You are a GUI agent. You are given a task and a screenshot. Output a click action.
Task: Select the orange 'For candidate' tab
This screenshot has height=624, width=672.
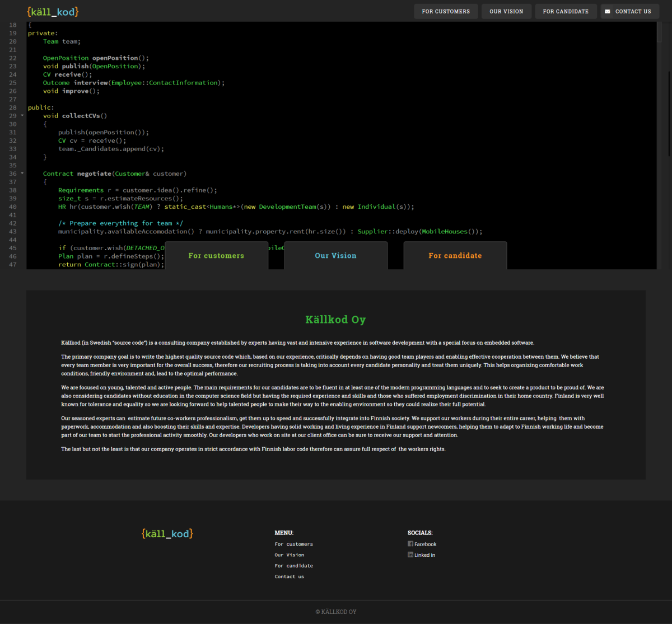(455, 256)
